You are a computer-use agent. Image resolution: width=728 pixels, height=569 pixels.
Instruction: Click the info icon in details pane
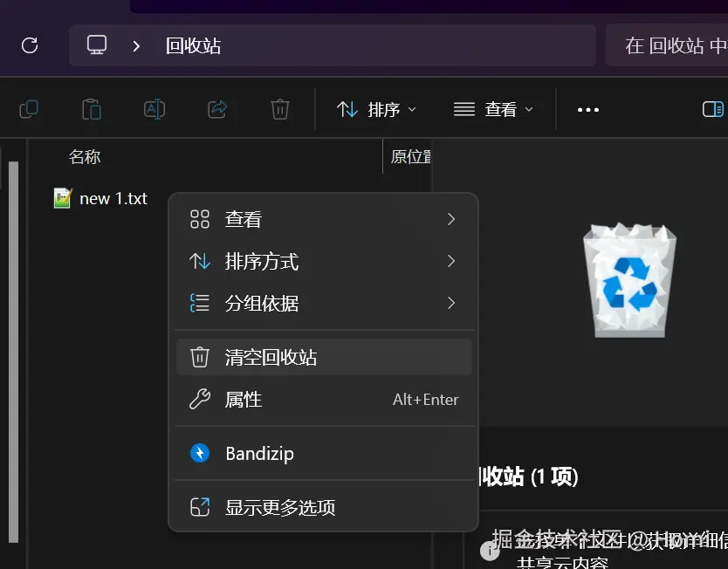pos(490,551)
